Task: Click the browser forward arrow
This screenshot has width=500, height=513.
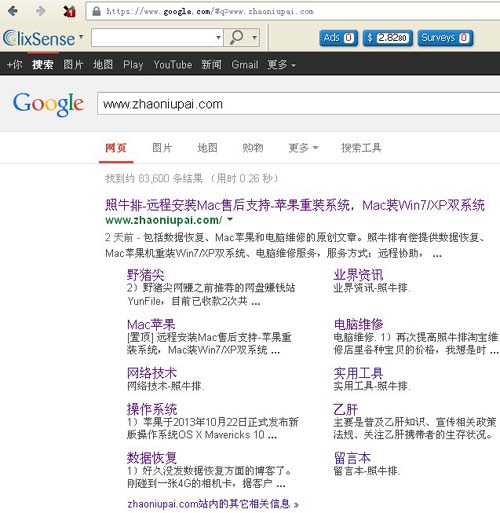Action: (40, 11)
